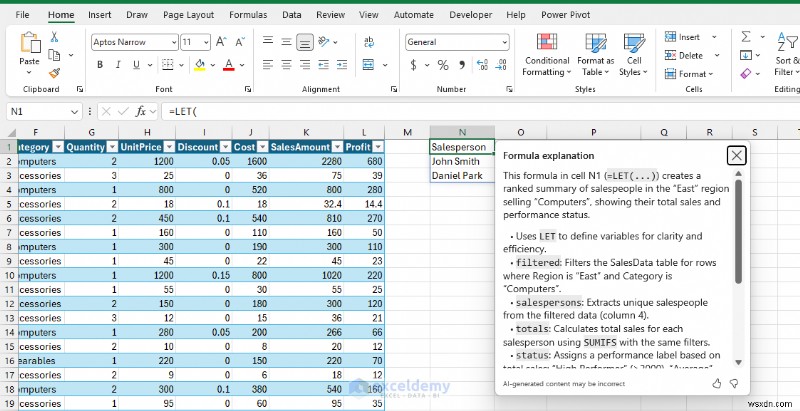Decrease font size with the smaller A

pyautogui.click(x=240, y=42)
